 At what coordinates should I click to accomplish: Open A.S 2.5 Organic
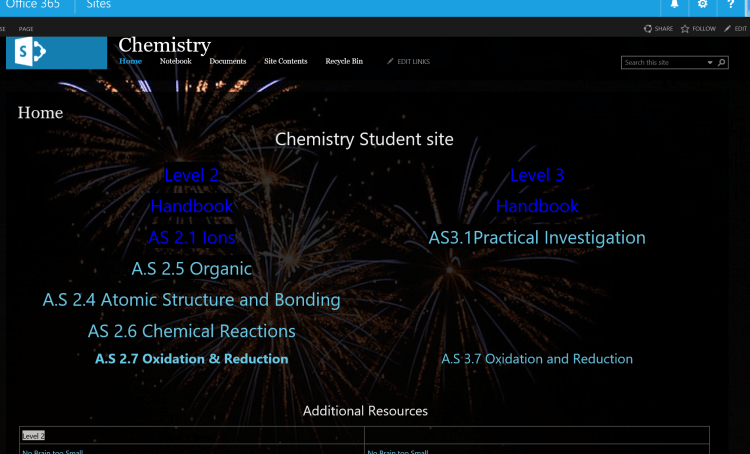pos(192,269)
